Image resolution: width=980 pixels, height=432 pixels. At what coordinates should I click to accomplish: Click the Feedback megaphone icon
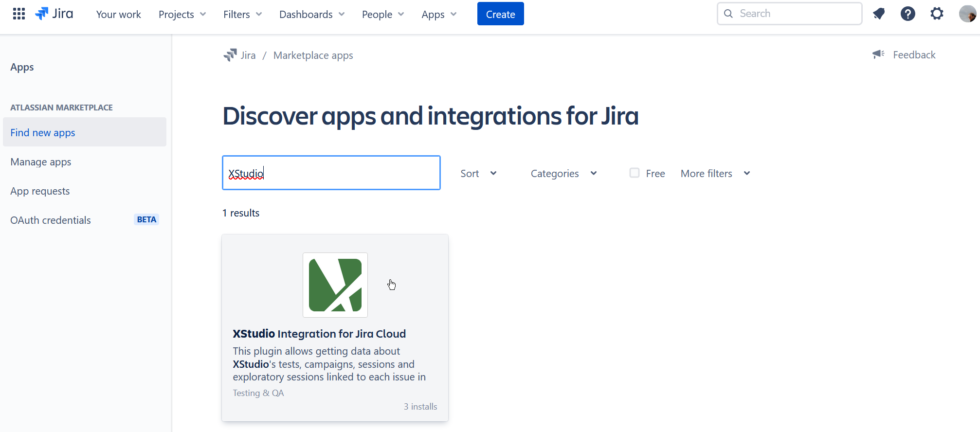[878, 54]
